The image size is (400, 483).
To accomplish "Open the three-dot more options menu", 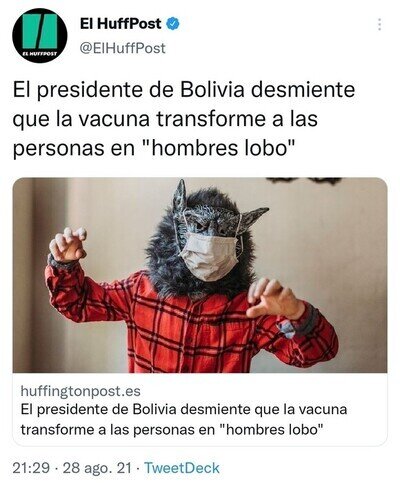I will pyautogui.click(x=379, y=25).
